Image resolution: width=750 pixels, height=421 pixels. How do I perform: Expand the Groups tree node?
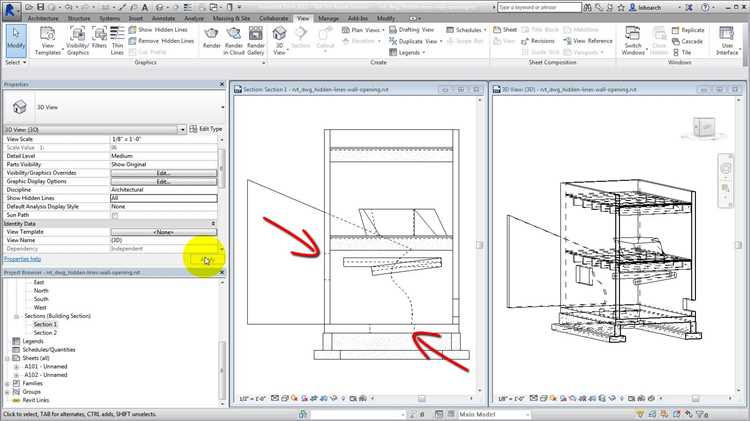click(x=7, y=391)
